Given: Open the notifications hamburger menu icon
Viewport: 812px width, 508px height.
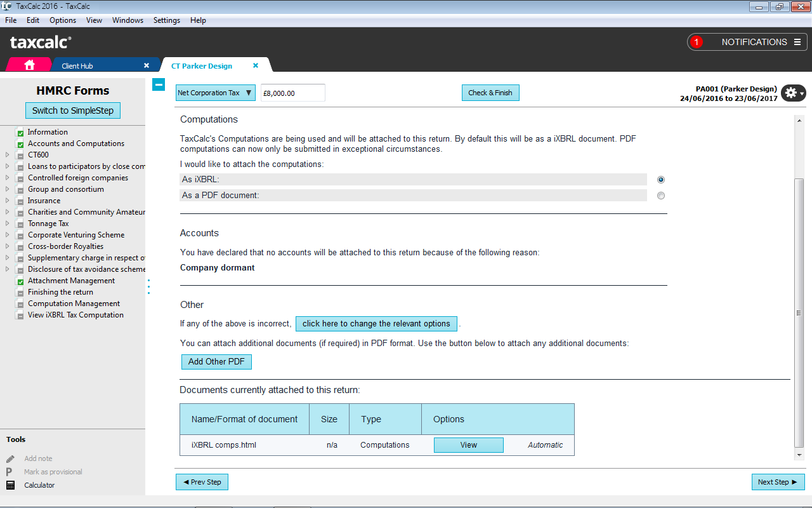Looking at the screenshot, I should [x=797, y=42].
